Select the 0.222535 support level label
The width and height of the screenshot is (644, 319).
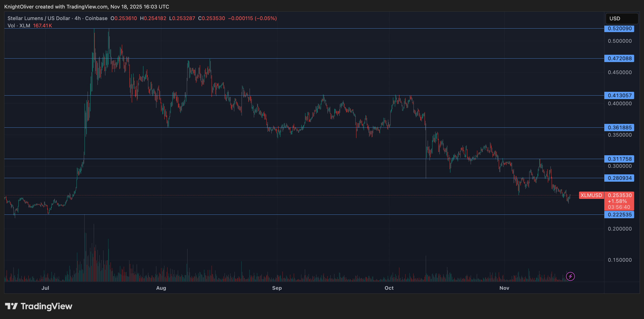[x=619, y=214]
